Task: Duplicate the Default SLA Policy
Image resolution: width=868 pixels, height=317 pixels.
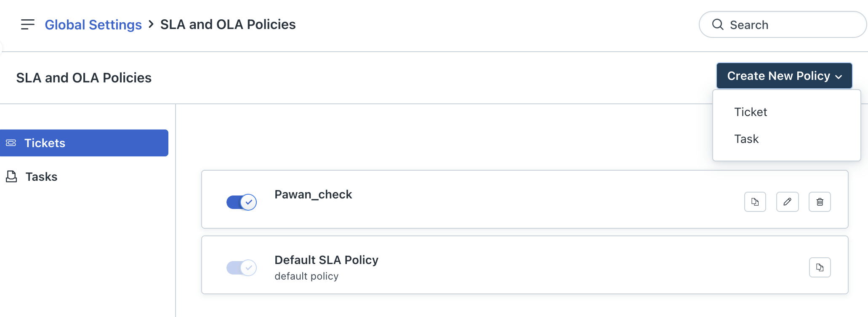Action: 820,267
